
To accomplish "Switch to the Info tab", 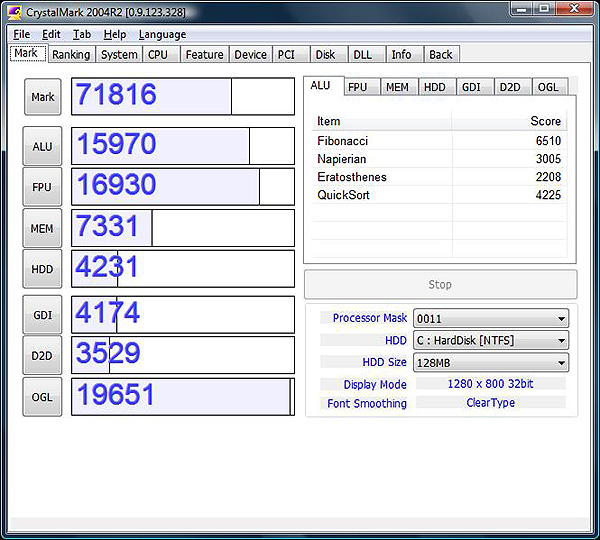I will pyautogui.click(x=404, y=54).
